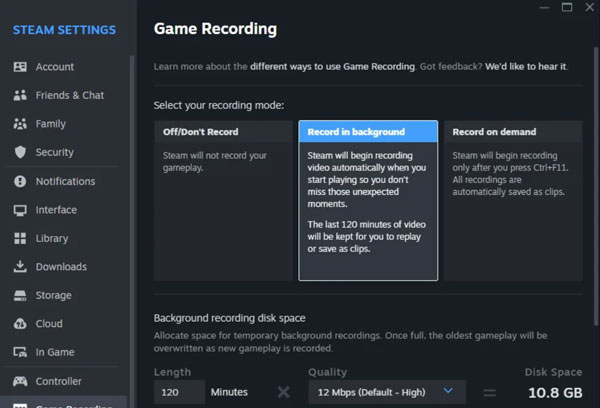Click the Downloads arrow icon
This screenshot has width=600, height=408.
(20, 267)
